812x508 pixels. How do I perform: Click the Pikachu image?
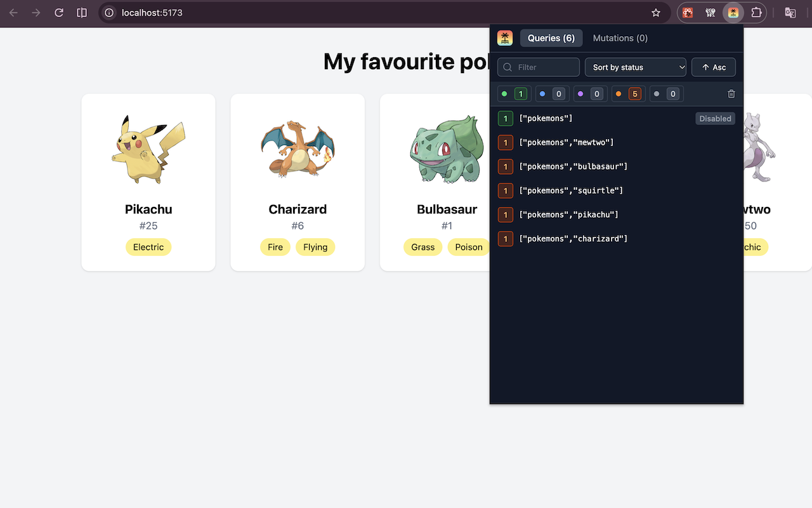click(148, 150)
